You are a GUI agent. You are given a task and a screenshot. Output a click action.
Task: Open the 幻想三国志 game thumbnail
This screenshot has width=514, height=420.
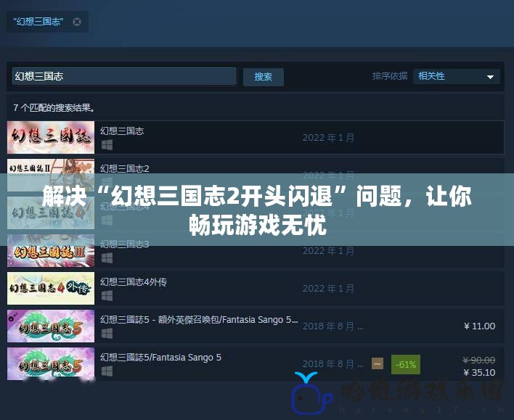tap(51, 137)
